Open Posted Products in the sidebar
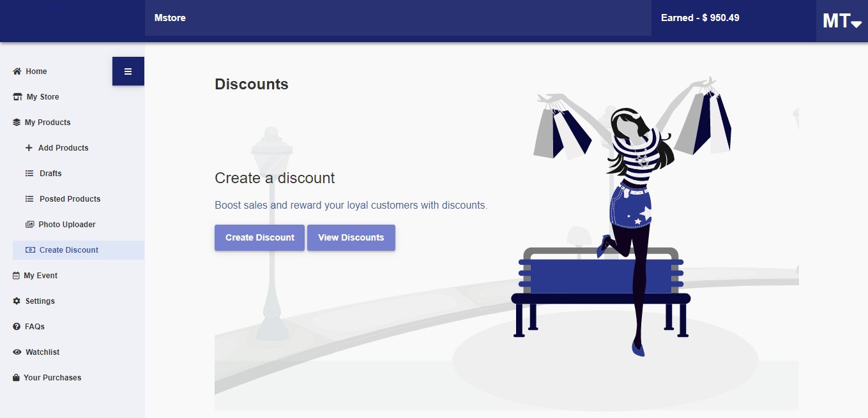This screenshot has width=868, height=418. coord(63,199)
